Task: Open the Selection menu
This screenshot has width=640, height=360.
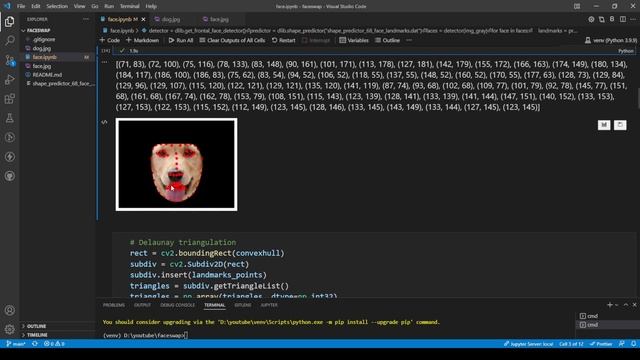Action: coord(57,6)
